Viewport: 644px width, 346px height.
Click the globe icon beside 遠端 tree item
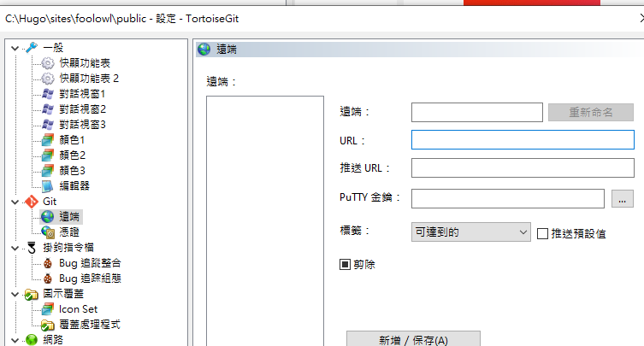click(48, 217)
